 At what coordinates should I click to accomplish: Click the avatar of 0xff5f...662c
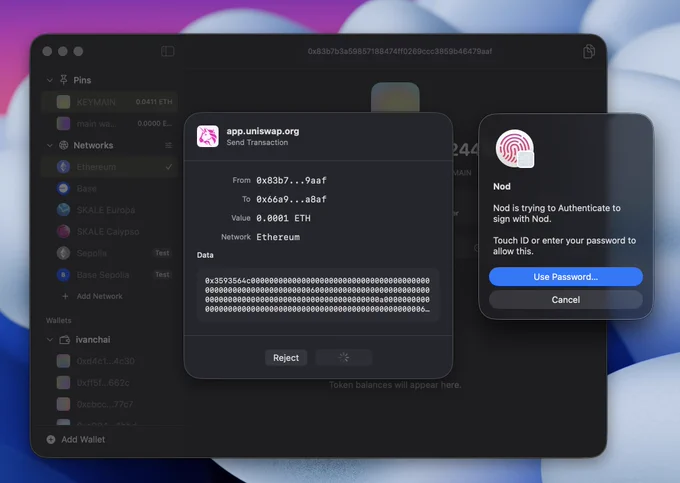coord(63,382)
